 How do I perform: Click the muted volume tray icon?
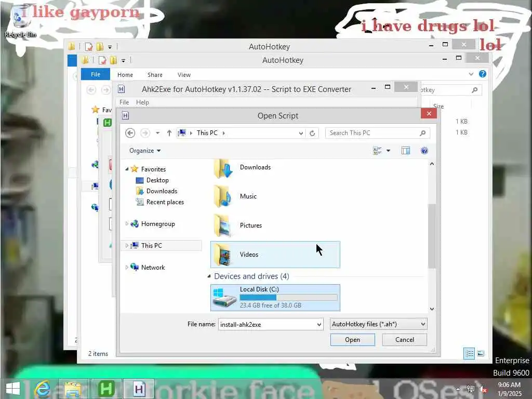click(x=483, y=389)
